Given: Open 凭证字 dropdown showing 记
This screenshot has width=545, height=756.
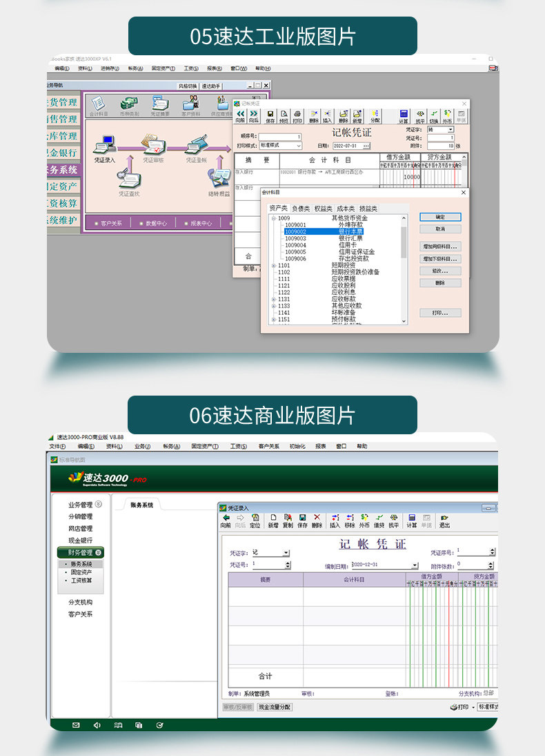Looking at the screenshot, I should [x=287, y=553].
